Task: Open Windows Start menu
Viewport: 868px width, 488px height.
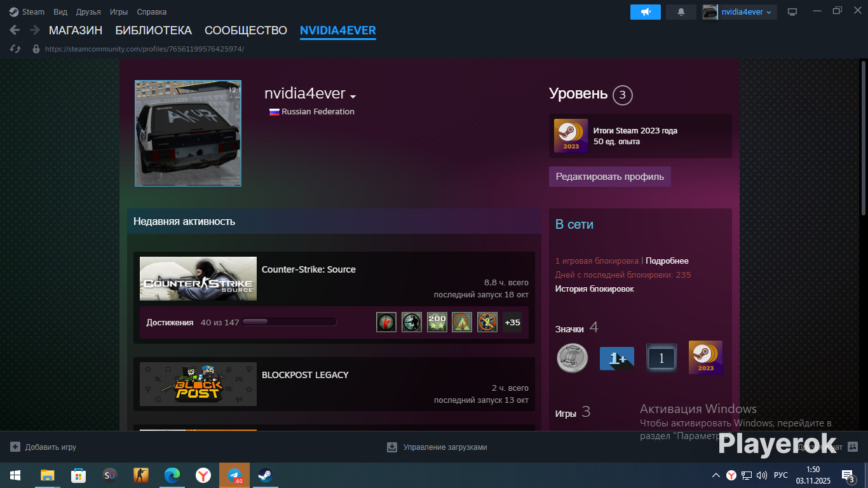Action: pyautogui.click(x=15, y=475)
